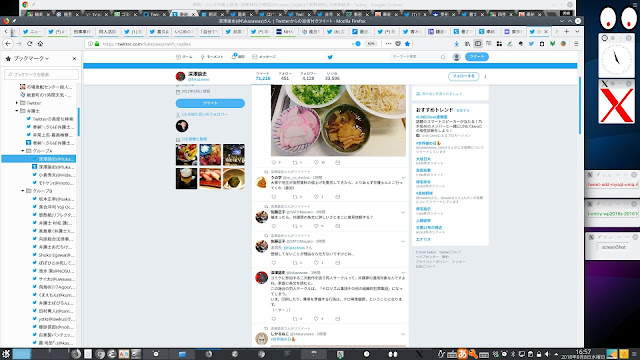
Task: Open the Library icon in toolbar
Action: [x=467, y=44]
